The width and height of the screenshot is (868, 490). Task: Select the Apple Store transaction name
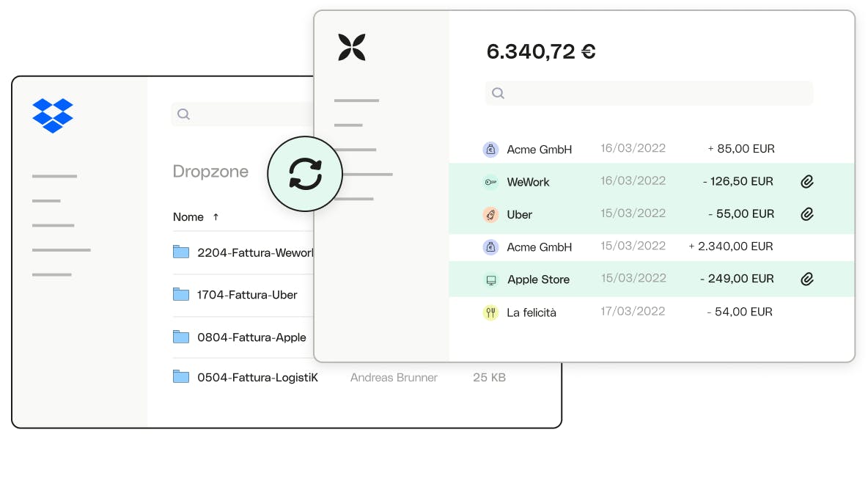point(539,279)
